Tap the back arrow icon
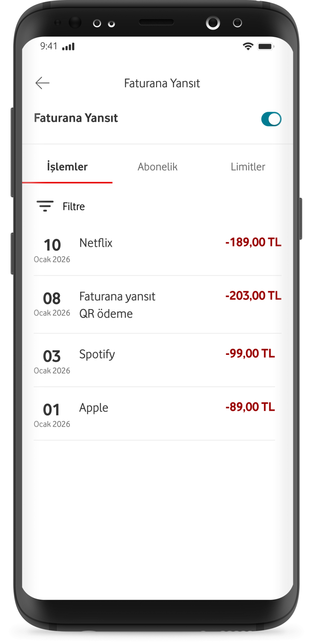This screenshot has width=313, height=644. pyautogui.click(x=42, y=83)
